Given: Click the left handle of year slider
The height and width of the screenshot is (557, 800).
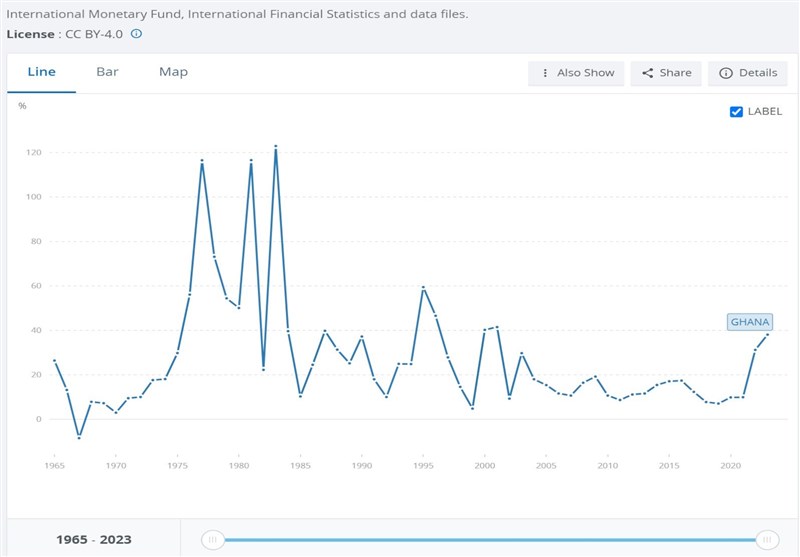Looking at the screenshot, I should (212, 540).
